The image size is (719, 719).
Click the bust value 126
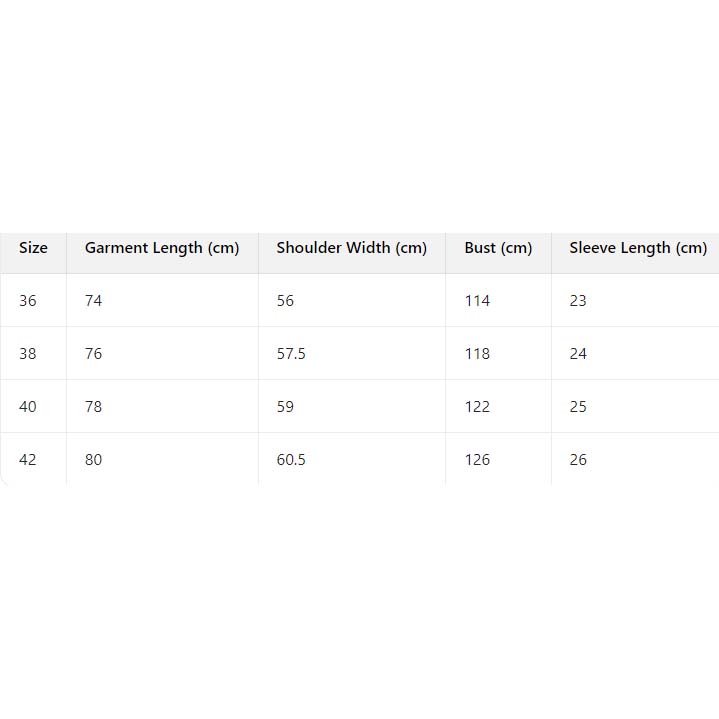[x=477, y=460]
